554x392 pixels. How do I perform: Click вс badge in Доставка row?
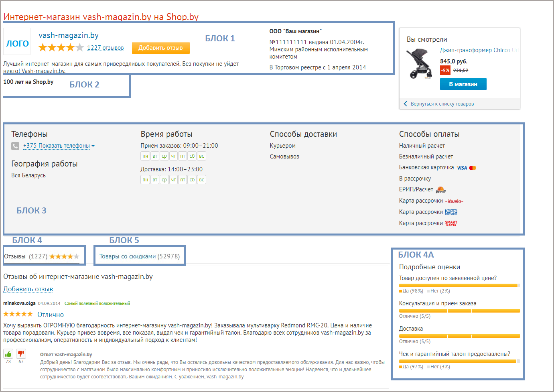(202, 180)
